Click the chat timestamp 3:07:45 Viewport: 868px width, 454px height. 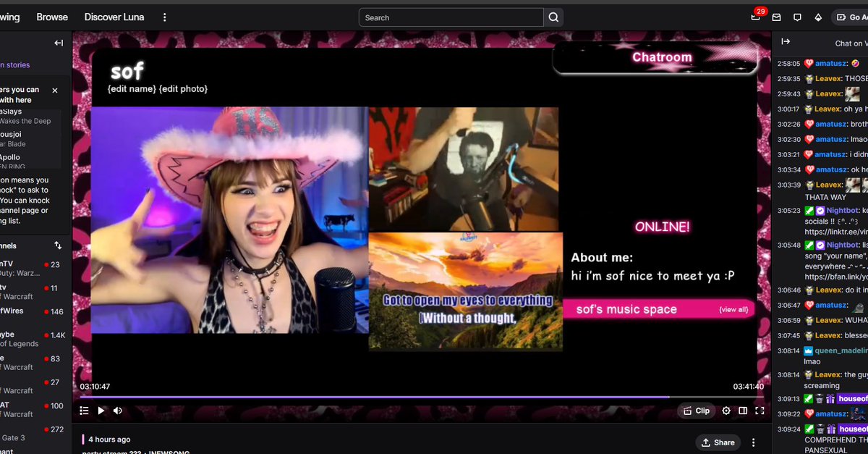coord(788,336)
